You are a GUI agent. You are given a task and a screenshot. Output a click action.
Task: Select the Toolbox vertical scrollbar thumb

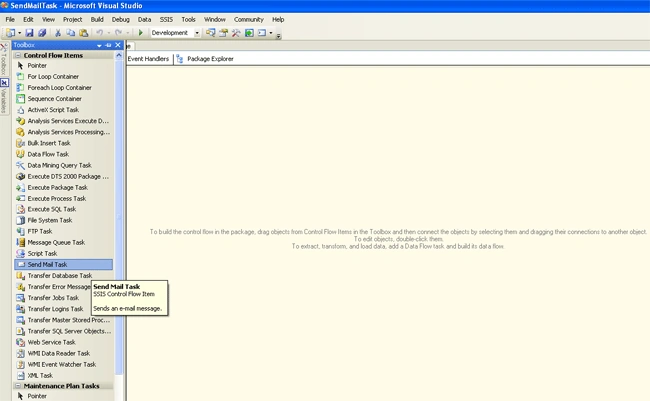point(119,218)
